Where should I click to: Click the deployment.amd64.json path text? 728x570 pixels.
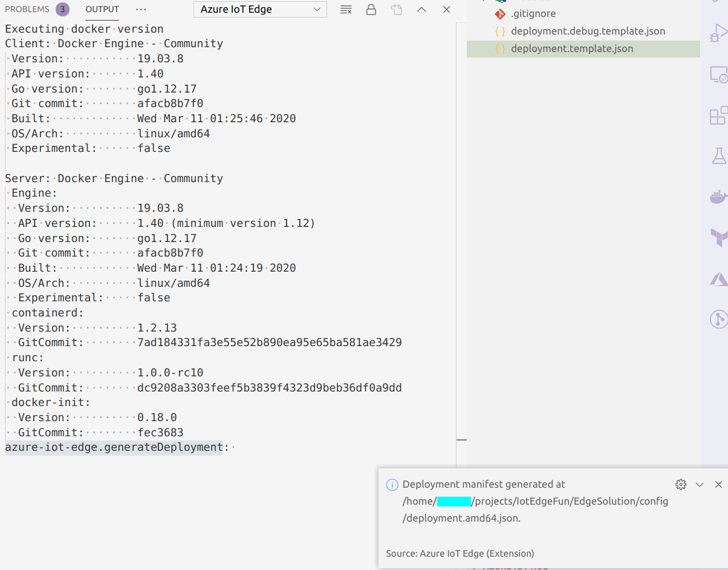click(461, 518)
